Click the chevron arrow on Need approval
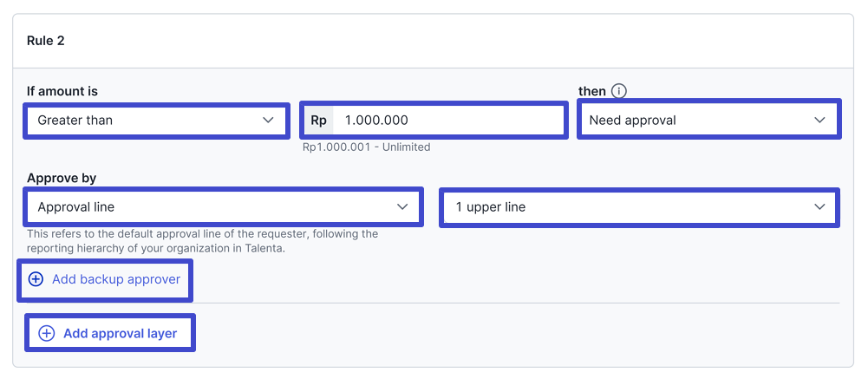The width and height of the screenshot is (868, 379). 819,120
